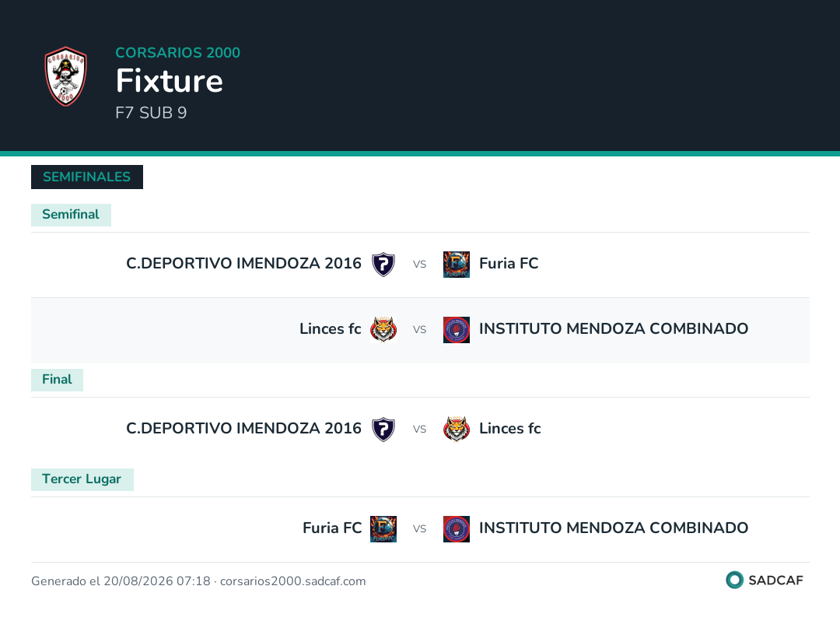The image size is (840, 621).
Task: Click the SADCAF ring logo icon
Action: point(734,580)
